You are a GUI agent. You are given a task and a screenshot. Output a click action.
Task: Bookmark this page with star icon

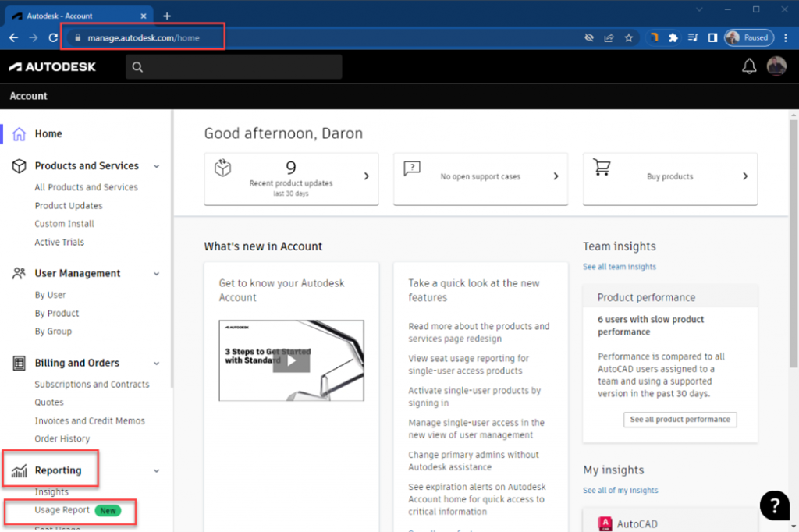[x=629, y=37]
